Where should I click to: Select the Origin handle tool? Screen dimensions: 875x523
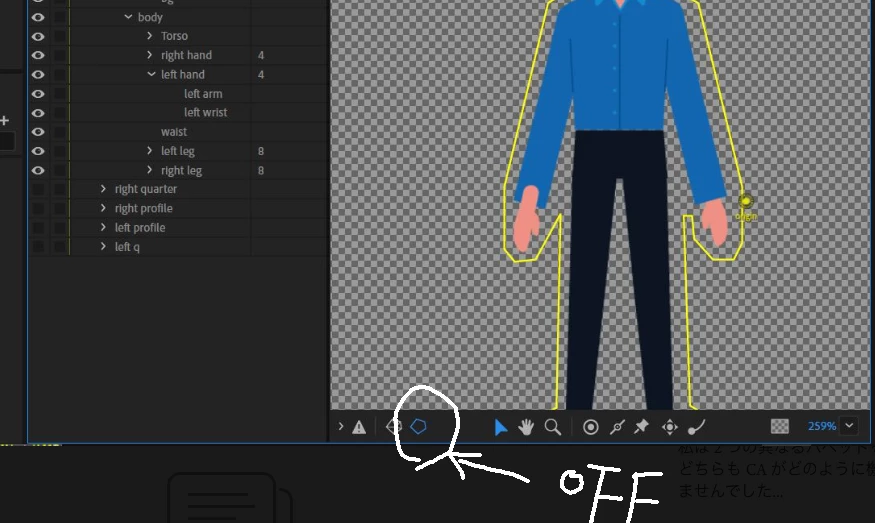(x=590, y=427)
